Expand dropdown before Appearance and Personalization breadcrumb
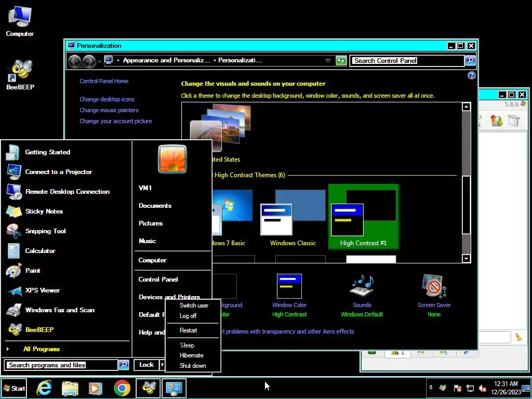Screen dimensions: 532x399 (x=118, y=61)
